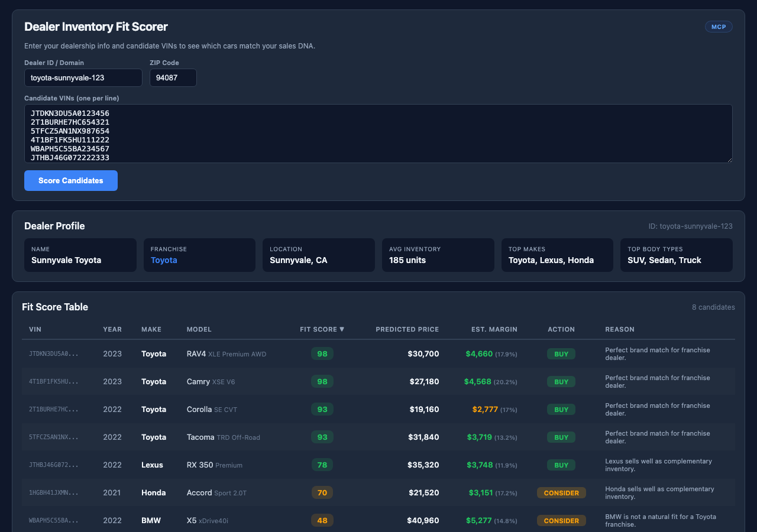Click the green 93 pill for Tacoma
This screenshot has width=757, height=532.
click(x=322, y=437)
